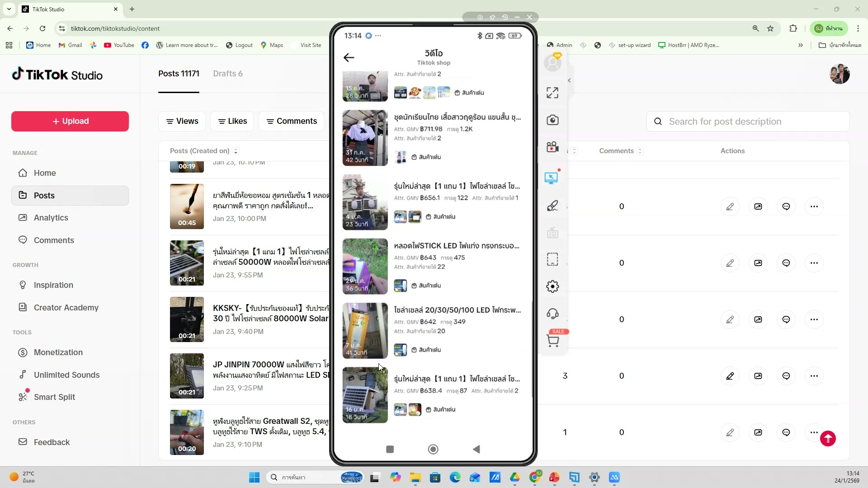Show hidden bookmarks via overflow chevron
The height and width of the screenshot is (488, 868).
tap(801, 45)
